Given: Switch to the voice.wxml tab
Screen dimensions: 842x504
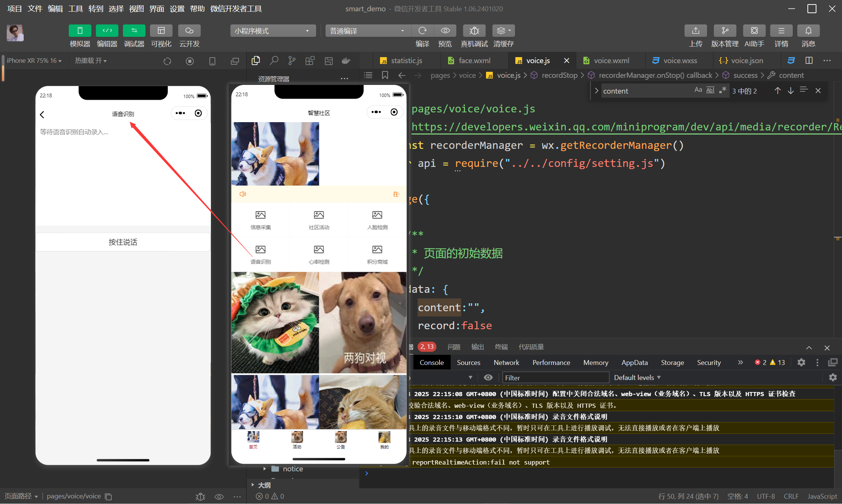Looking at the screenshot, I should click(611, 61).
